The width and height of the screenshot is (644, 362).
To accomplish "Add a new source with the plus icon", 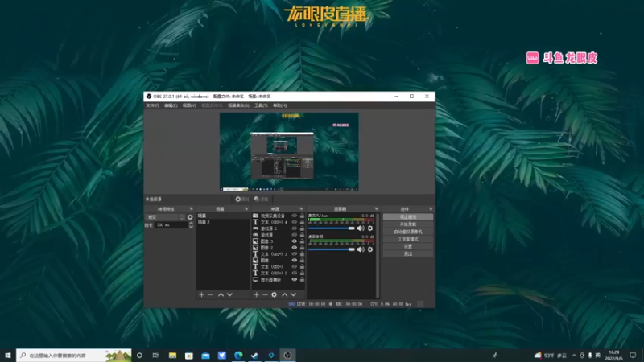I will (256, 294).
